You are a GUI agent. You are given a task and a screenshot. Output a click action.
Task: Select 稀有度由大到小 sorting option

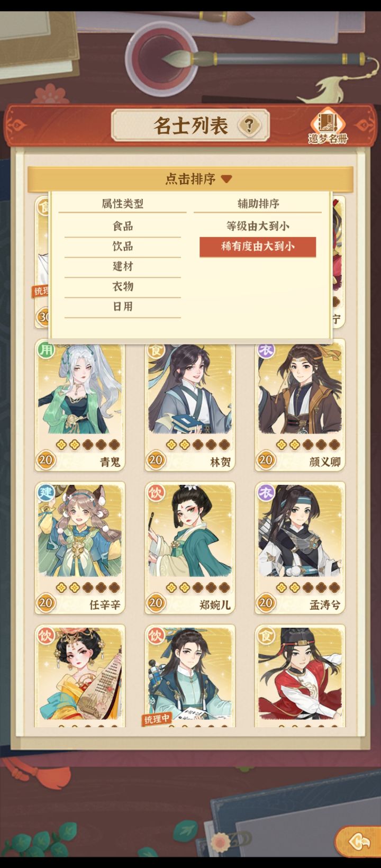pos(258,247)
